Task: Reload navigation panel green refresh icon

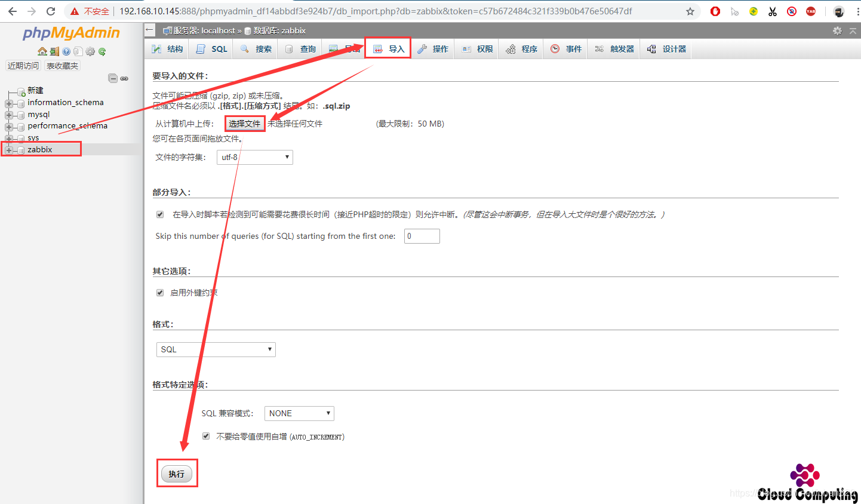Action: [102, 51]
